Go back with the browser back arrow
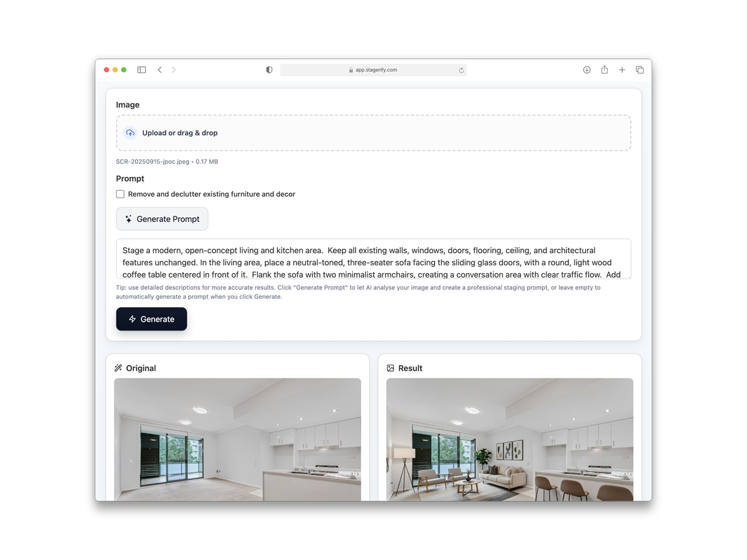This screenshot has height=560, width=747. [160, 70]
